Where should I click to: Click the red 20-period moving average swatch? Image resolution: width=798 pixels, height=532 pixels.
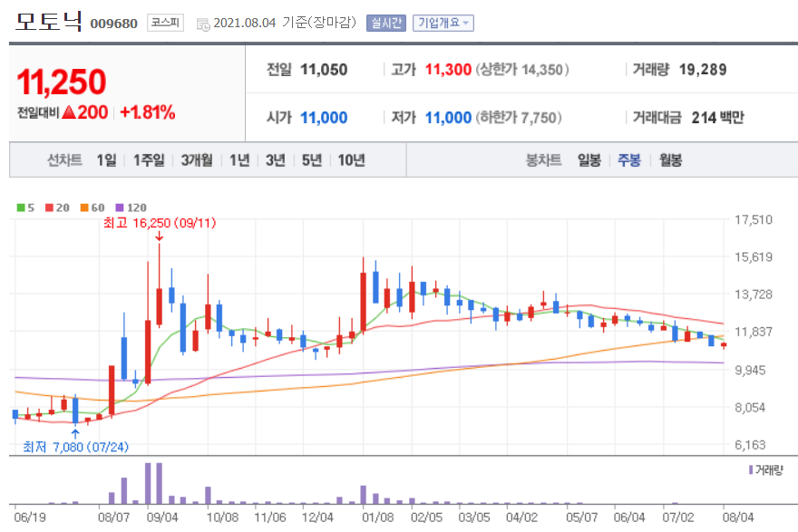49,208
